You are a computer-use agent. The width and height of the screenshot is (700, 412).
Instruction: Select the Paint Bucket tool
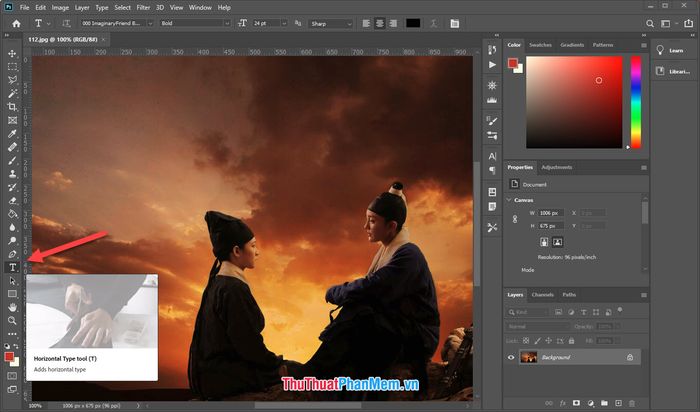coord(12,214)
